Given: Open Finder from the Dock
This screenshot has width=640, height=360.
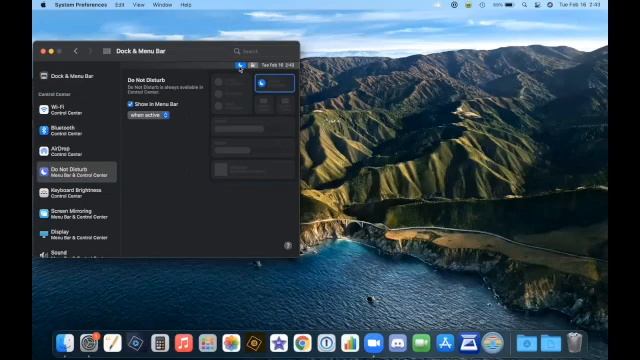Looking at the screenshot, I should [x=65, y=343].
